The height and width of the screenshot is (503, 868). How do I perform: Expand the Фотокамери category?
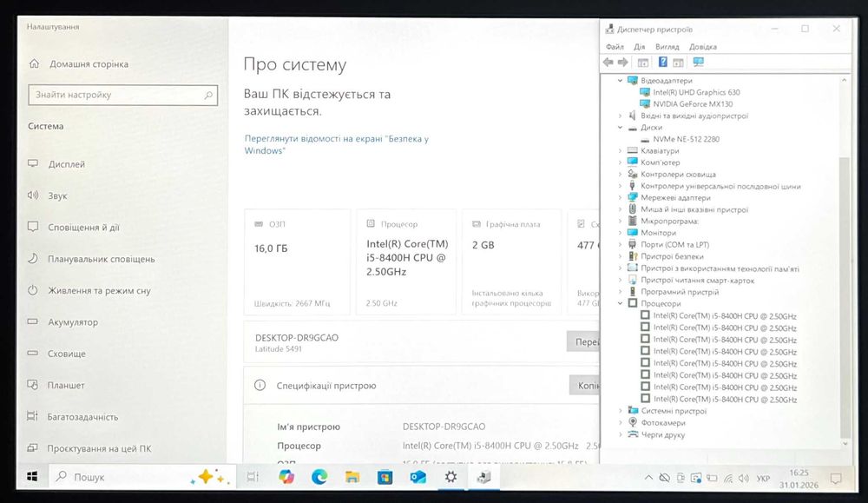(620, 423)
